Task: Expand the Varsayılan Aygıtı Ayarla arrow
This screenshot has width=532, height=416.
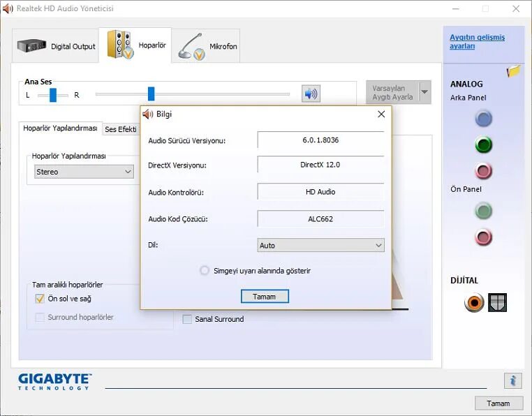Action: click(424, 92)
